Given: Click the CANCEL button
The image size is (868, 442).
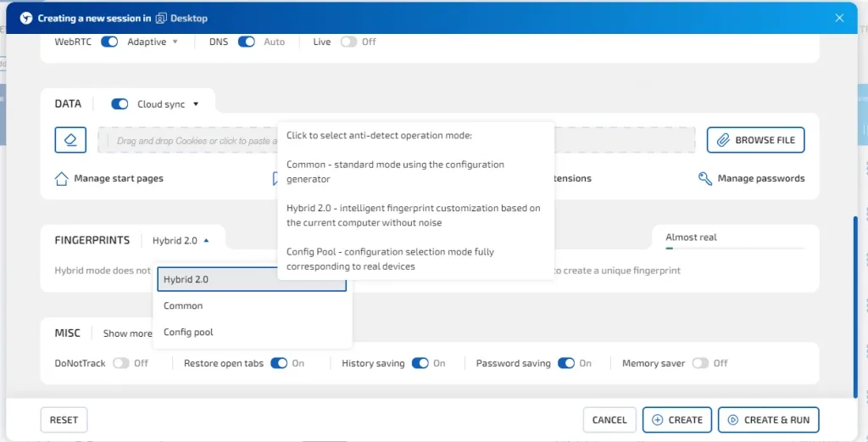Looking at the screenshot, I should [x=609, y=420].
